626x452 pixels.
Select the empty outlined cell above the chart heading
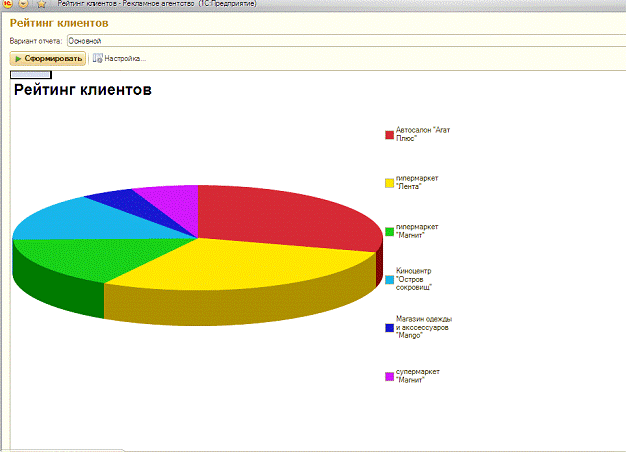[x=30, y=74]
